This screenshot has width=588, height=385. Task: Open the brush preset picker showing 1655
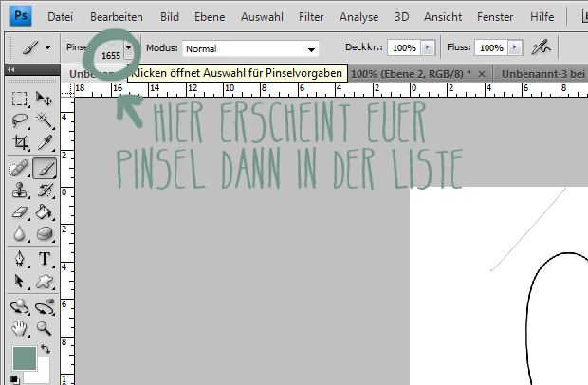pos(128,54)
